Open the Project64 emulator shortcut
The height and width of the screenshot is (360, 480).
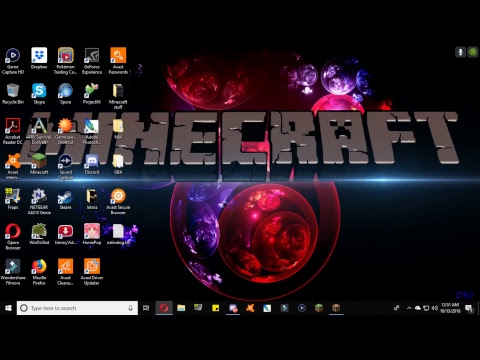point(92,94)
